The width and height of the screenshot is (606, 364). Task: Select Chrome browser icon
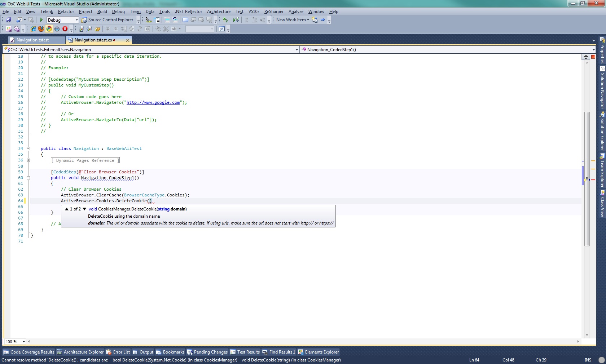[x=49, y=29]
